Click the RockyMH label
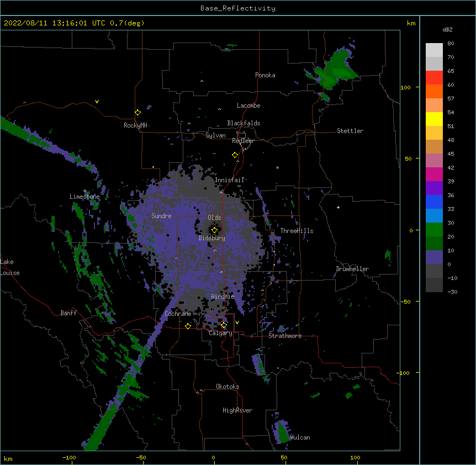476x465 pixels. click(x=135, y=125)
